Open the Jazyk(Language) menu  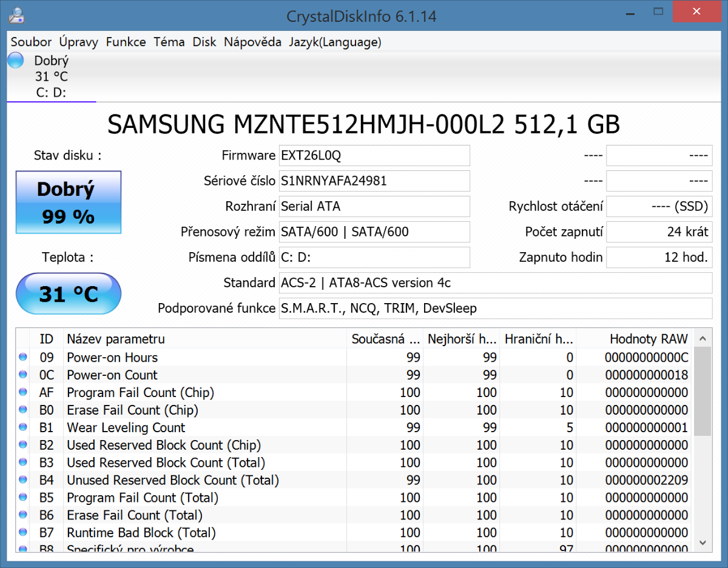pos(335,42)
